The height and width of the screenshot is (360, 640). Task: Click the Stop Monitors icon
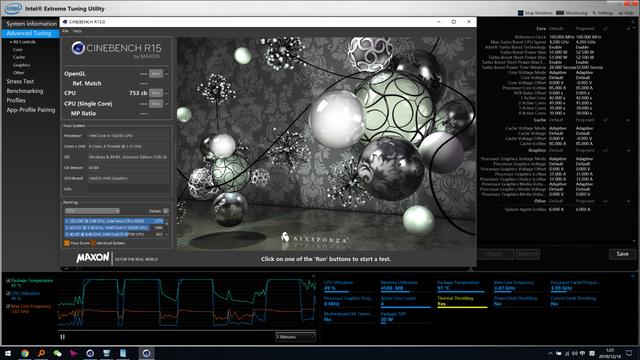[520, 13]
